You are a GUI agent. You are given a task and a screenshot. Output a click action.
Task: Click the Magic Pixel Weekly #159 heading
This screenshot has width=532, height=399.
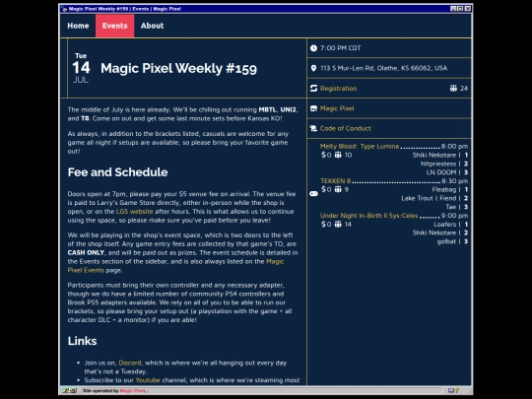click(178, 68)
